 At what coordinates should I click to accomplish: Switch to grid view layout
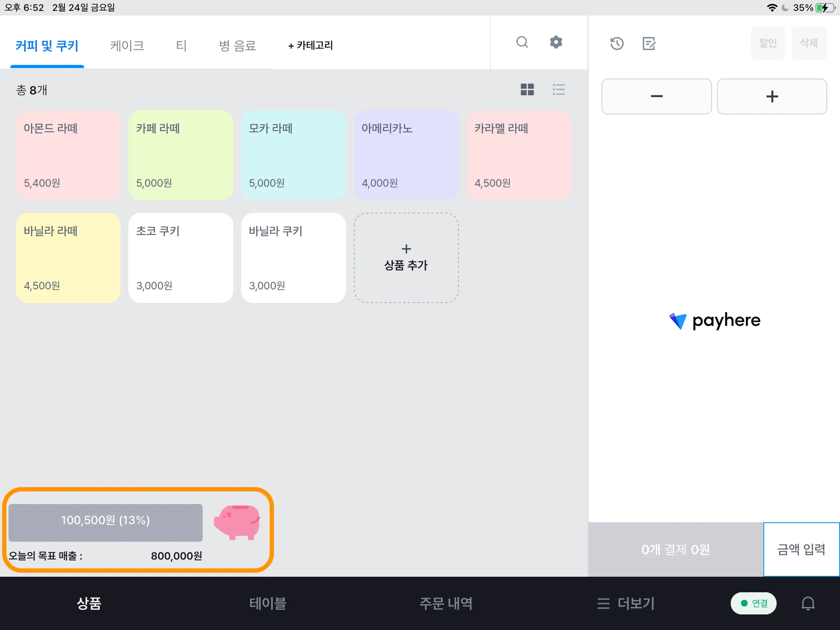tap(527, 89)
